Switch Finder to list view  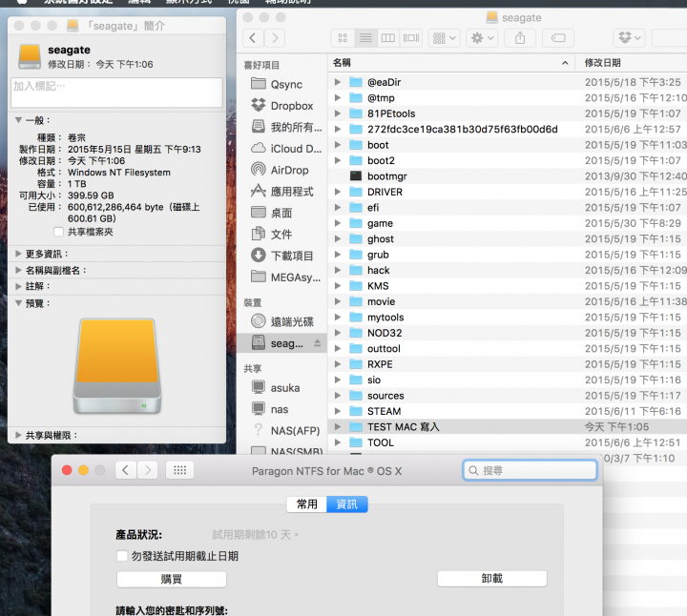point(365,38)
